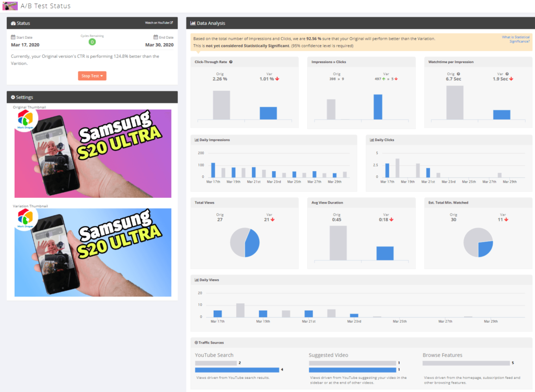This screenshot has height=392, width=535.
Task: Select the Original Thumbnail image
Action: coord(93,153)
